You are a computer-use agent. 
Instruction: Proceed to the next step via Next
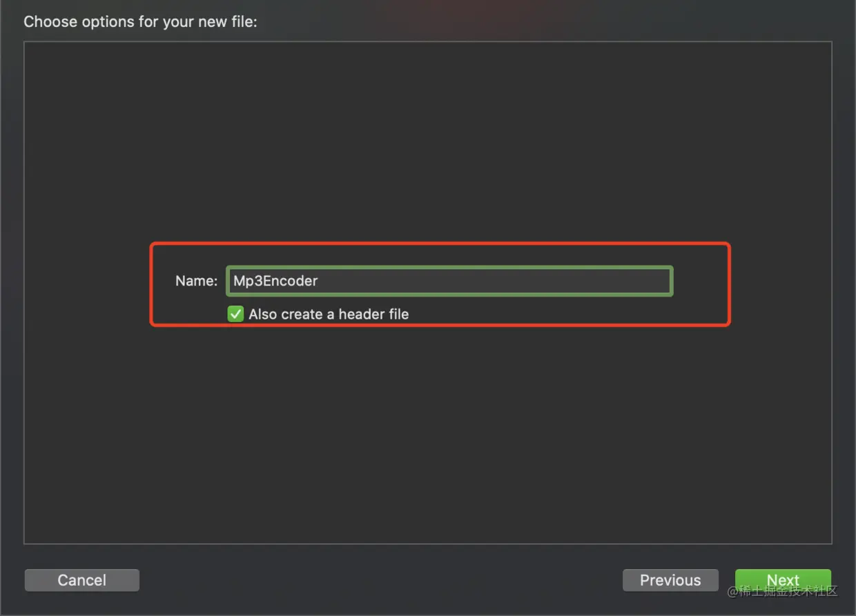(783, 580)
